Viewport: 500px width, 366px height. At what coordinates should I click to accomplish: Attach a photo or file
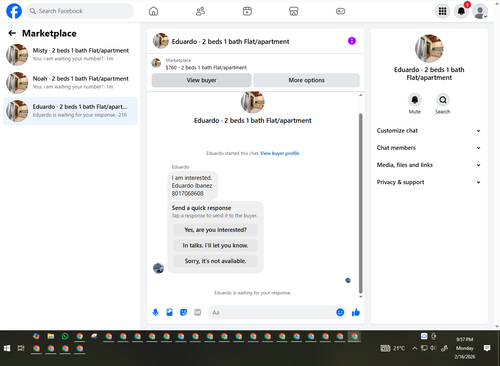169,312
